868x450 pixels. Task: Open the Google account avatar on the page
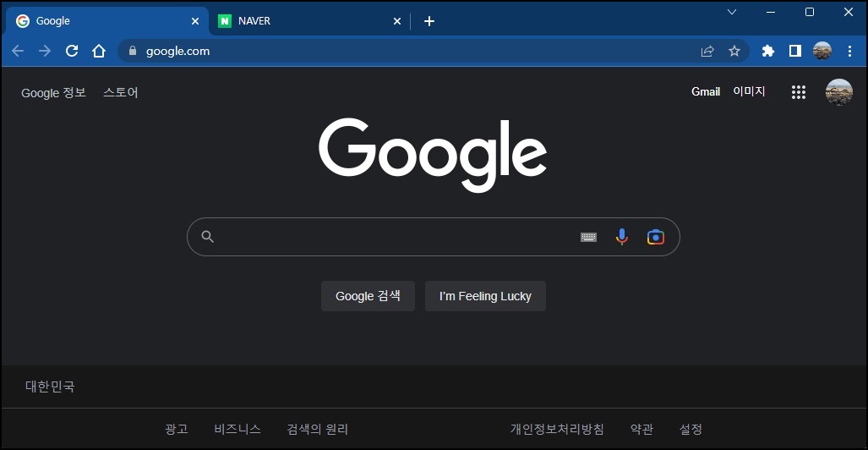(x=838, y=92)
